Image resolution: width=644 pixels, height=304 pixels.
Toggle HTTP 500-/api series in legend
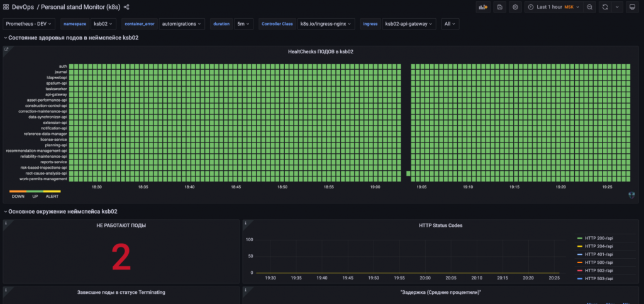[x=598, y=262]
